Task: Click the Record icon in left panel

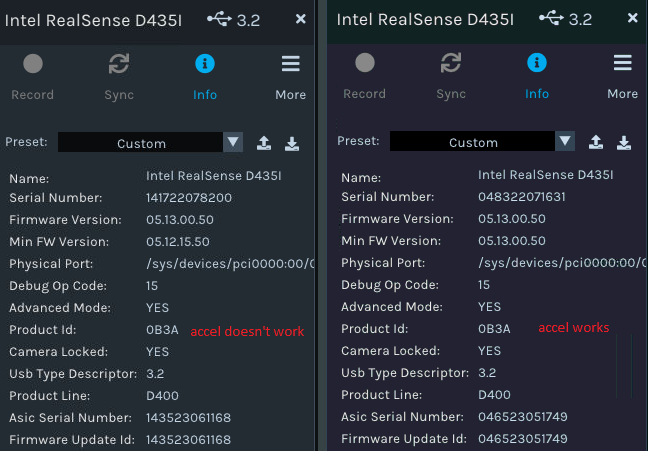Action: (33, 64)
